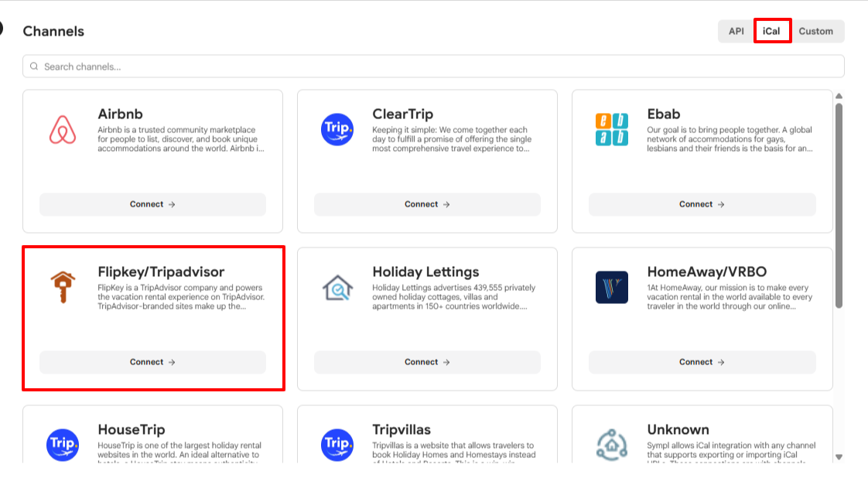Connect the Holiday Lettings channel
The width and height of the screenshot is (868, 478).
pyautogui.click(x=427, y=362)
